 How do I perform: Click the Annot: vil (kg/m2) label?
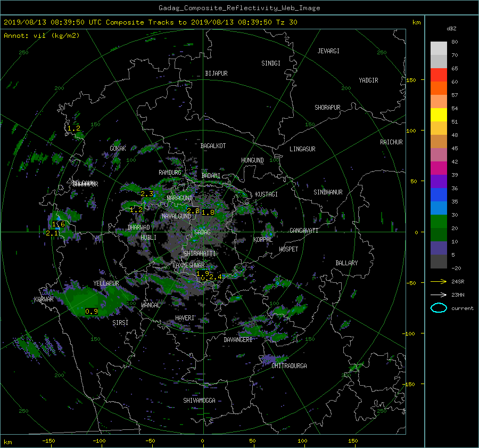(x=42, y=36)
